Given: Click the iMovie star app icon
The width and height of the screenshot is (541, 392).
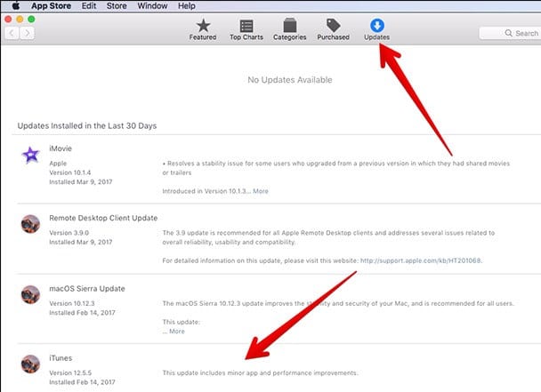Looking at the screenshot, I should click(31, 155).
